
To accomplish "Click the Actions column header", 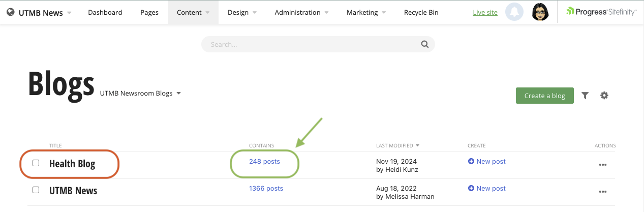I will [605, 146].
